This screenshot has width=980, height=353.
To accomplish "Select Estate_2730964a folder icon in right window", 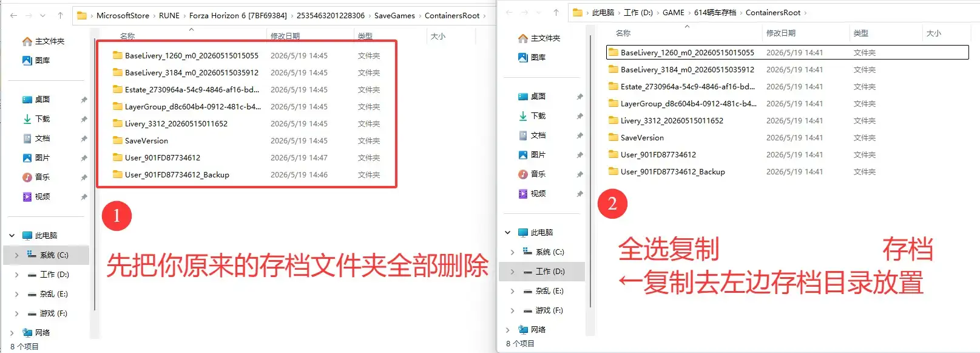I will coord(613,86).
